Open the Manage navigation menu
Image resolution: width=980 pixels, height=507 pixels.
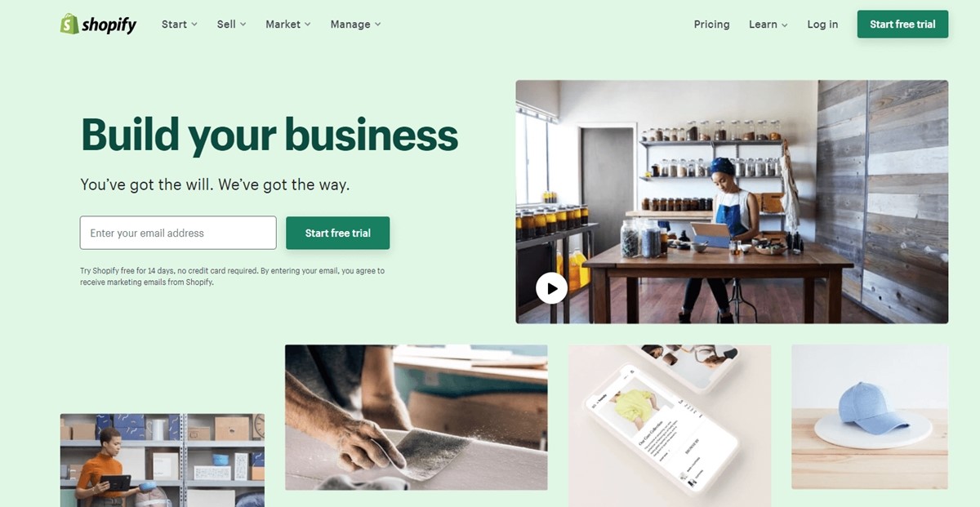tap(355, 24)
